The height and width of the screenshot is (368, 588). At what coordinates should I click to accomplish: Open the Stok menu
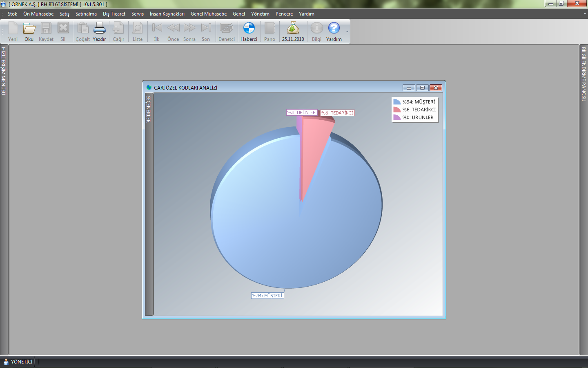tap(12, 14)
